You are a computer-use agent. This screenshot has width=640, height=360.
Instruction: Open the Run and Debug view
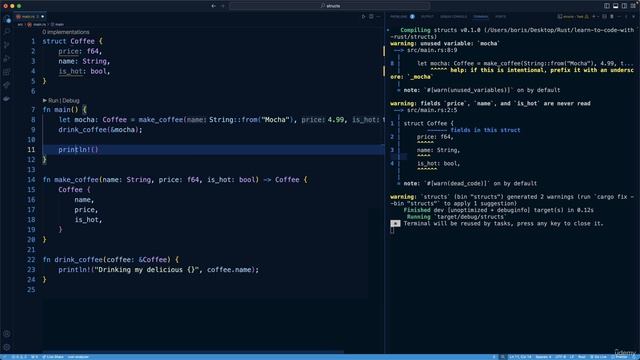point(7,58)
